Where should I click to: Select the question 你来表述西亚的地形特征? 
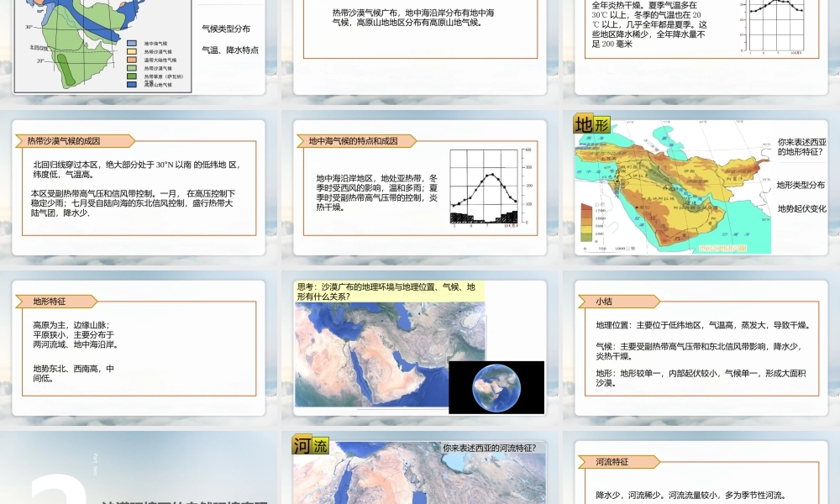(x=802, y=148)
